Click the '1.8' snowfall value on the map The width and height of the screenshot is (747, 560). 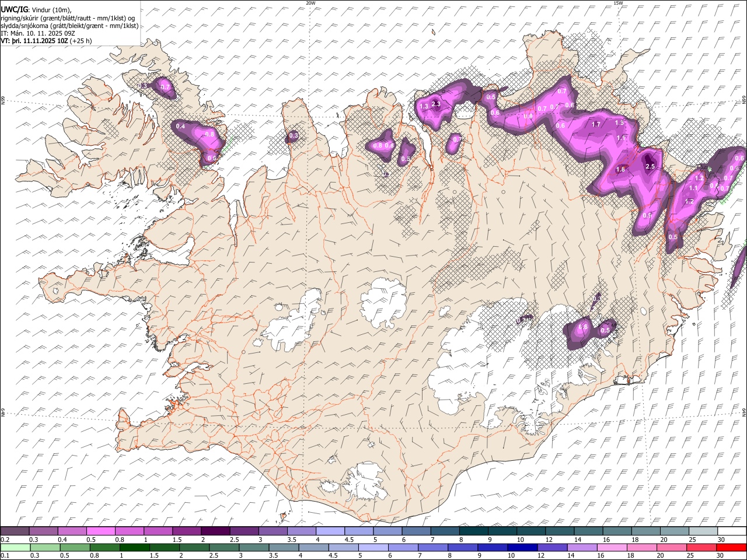click(x=620, y=170)
